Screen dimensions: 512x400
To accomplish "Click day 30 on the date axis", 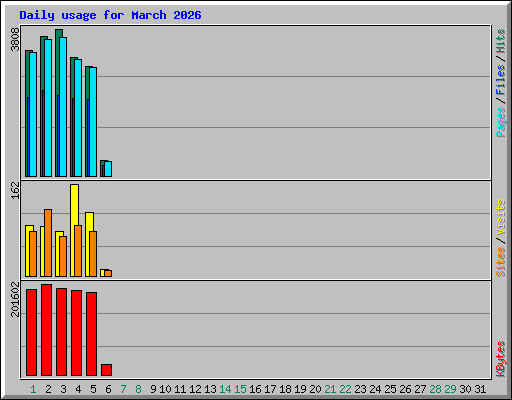I will (x=465, y=389).
